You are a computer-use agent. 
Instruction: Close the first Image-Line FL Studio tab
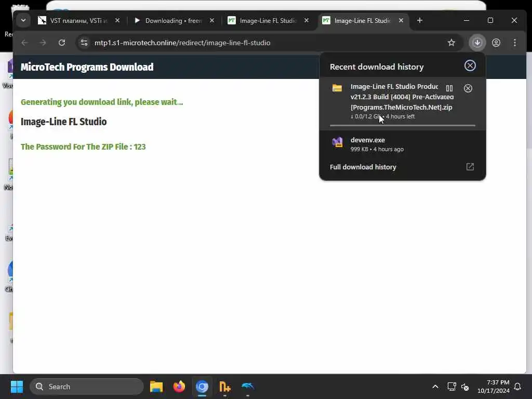[x=307, y=21]
